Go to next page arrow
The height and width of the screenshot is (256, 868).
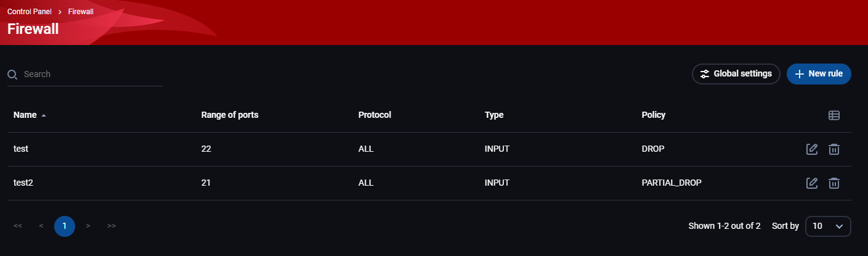pyautogui.click(x=88, y=226)
